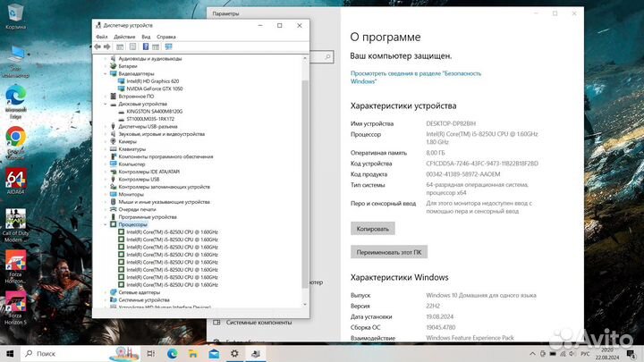The height and width of the screenshot is (362, 644).
Task: Select Очереди печати category
Action: pyautogui.click(x=137, y=209)
